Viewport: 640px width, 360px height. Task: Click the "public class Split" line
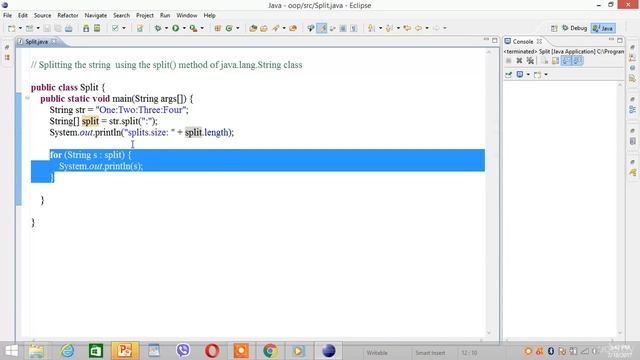click(x=68, y=87)
